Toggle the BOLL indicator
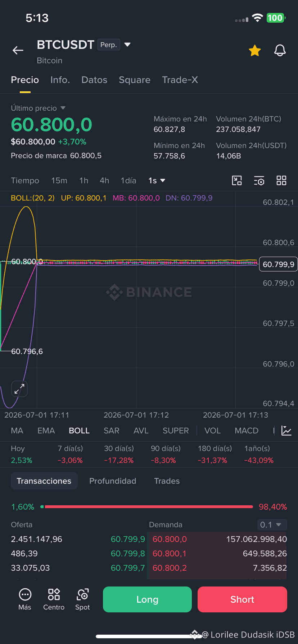298x644 pixels. click(79, 431)
